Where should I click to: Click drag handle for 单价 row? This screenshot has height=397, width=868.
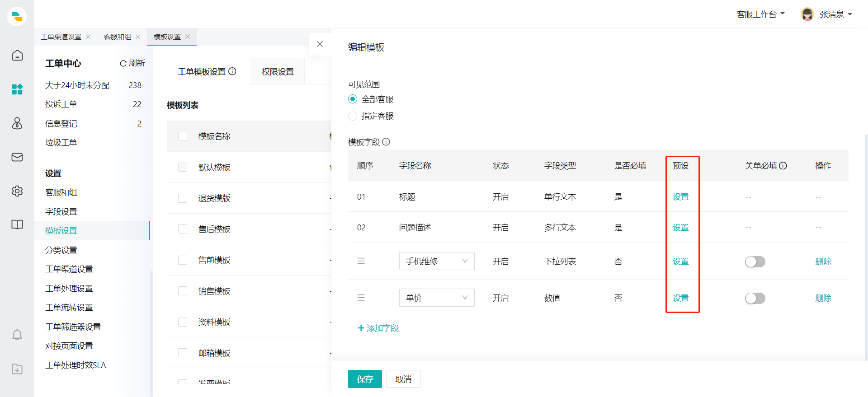click(361, 298)
